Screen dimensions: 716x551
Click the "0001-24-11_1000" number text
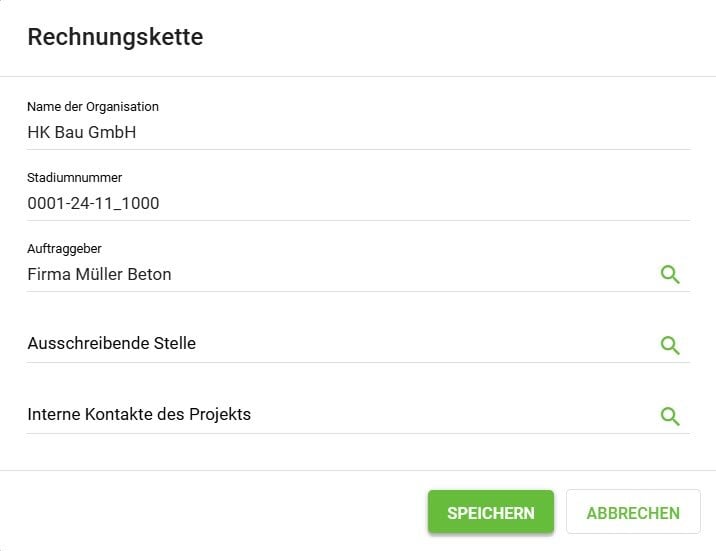coord(93,203)
